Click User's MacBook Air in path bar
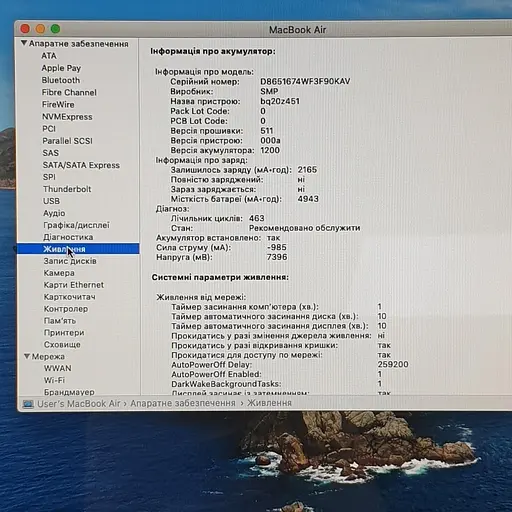The width and height of the screenshot is (512, 512). click(79, 404)
